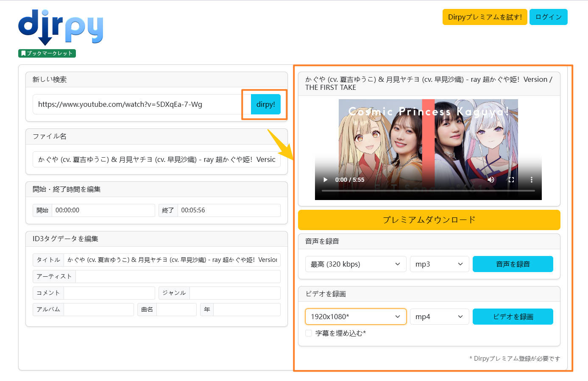Mute the video player volume
The image size is (588, 381).
click(x=491, y=180)
